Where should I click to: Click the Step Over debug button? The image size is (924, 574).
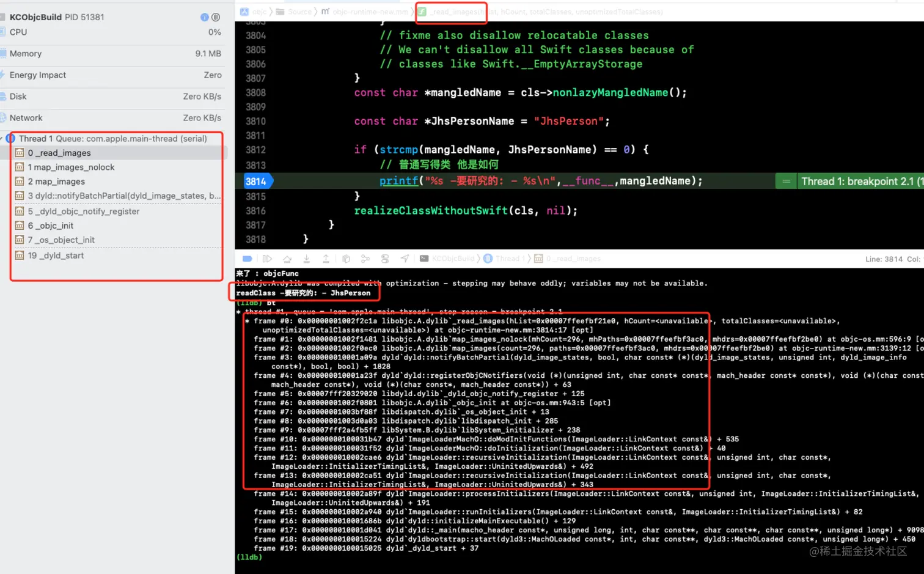[287, 259]
